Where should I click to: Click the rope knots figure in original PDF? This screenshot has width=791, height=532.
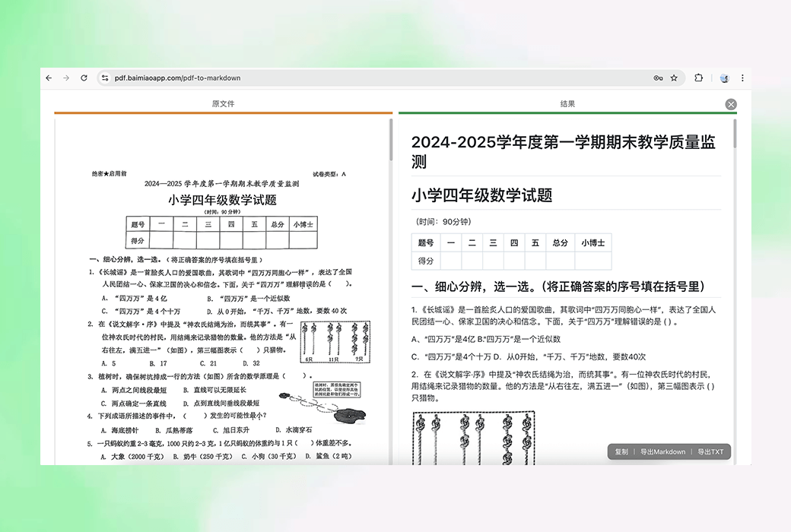click(x=335, y=342)
